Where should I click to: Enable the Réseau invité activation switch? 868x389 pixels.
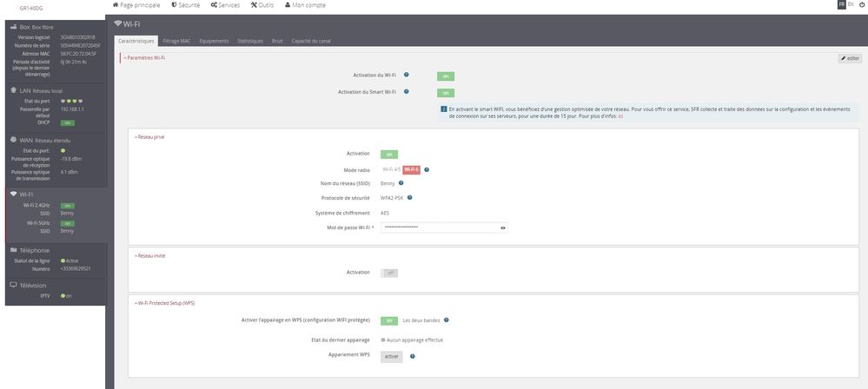[390, 273]
